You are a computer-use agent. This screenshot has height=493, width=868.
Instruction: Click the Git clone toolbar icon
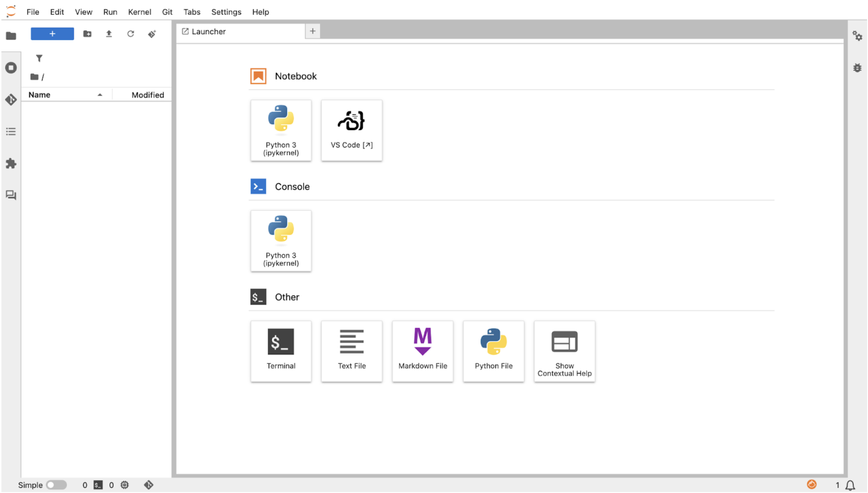(152, 34)
